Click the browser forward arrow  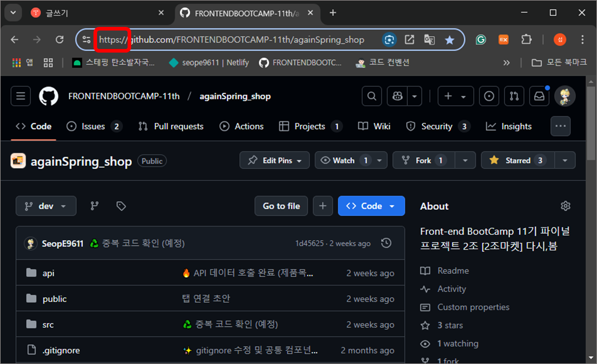37,40
